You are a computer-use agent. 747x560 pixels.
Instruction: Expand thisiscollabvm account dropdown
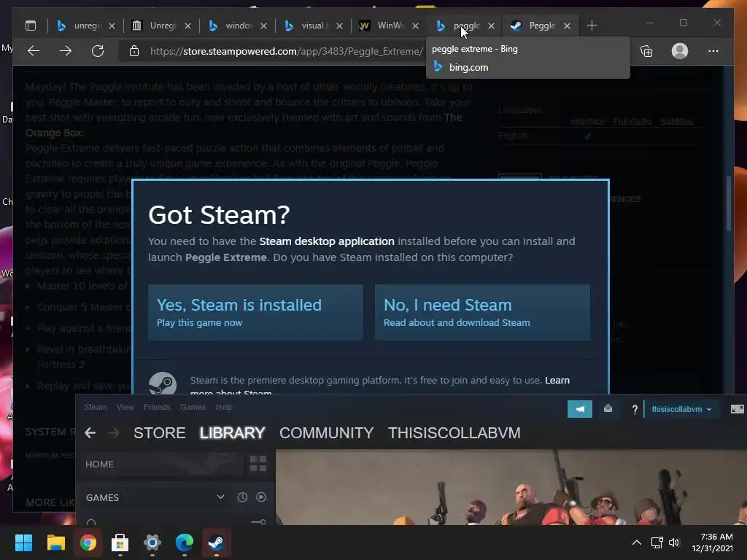681,410
